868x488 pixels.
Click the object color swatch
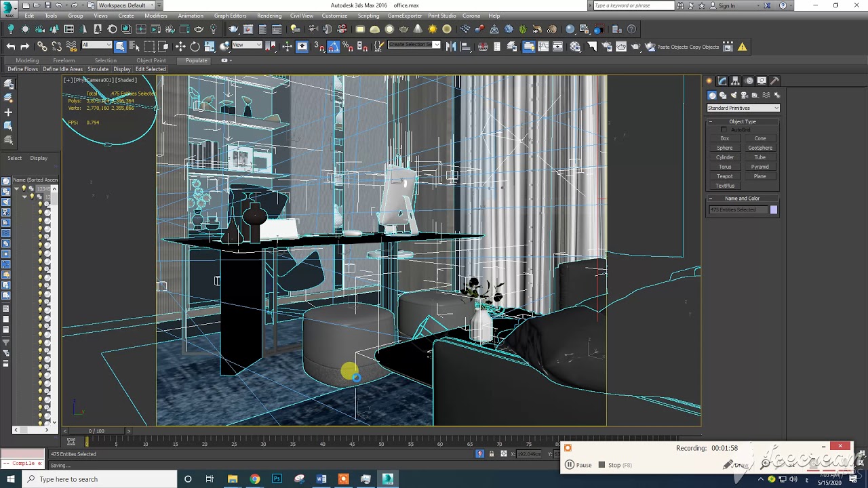point(774,210)
